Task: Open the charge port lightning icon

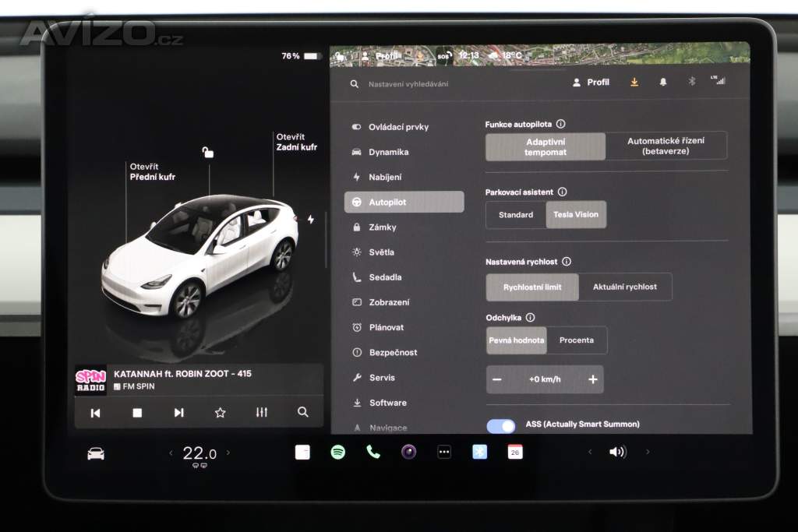Action: [310, 219]
